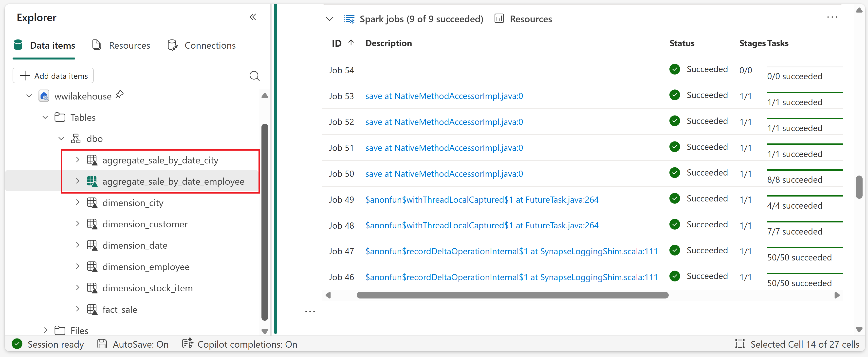Click the Resources chart icon in output
This screenshot has height=357, width=868.
(x=499, y=19)
